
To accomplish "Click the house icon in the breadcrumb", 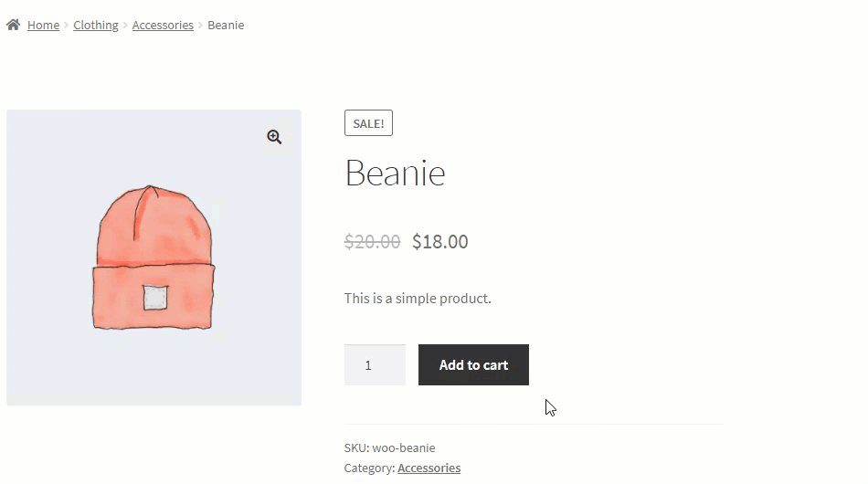I will coord(14,25).
